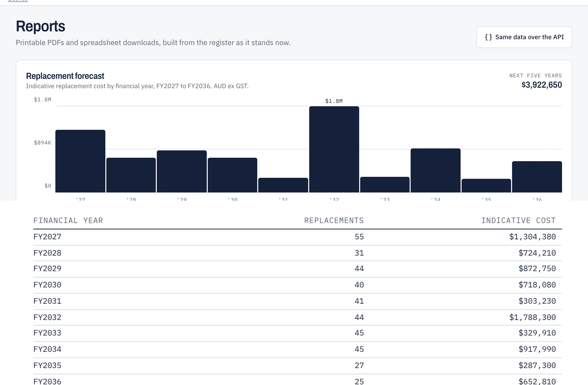
Task: Select the small FY2031 bar
Action: [x=283, y=185]
